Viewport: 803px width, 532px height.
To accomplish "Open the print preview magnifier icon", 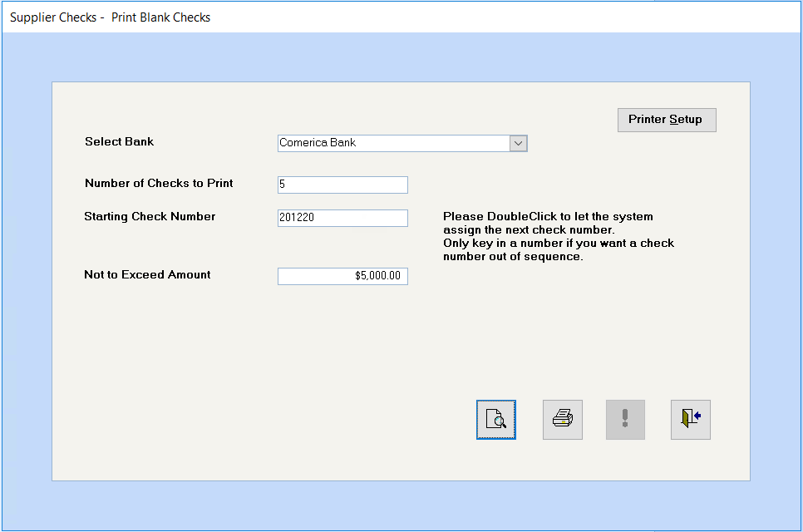I will tap(496, 420).
